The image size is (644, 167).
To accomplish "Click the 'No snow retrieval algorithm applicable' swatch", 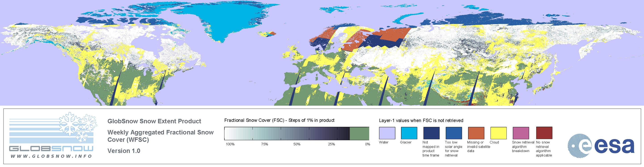I will [544, 133].
